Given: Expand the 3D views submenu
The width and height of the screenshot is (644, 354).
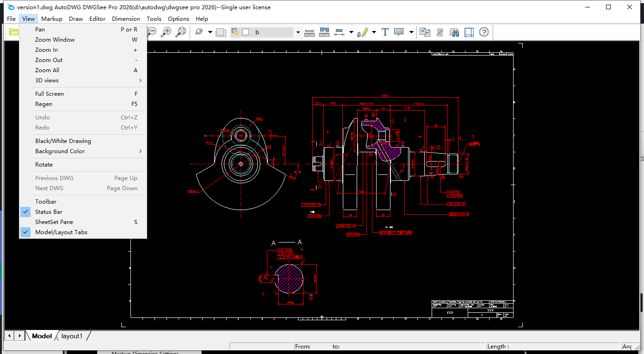Looking at the screenshot, I should [x=83, y=81].
